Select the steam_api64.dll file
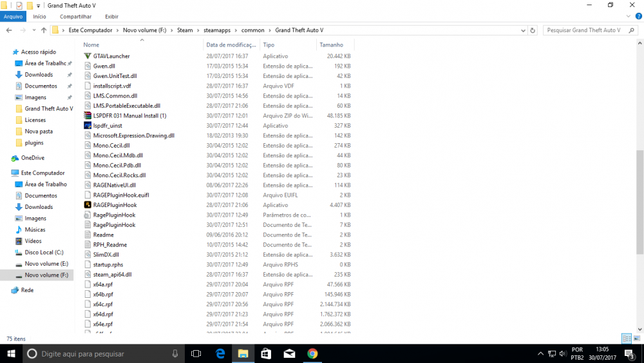The image size is (644, 363). 112,274
